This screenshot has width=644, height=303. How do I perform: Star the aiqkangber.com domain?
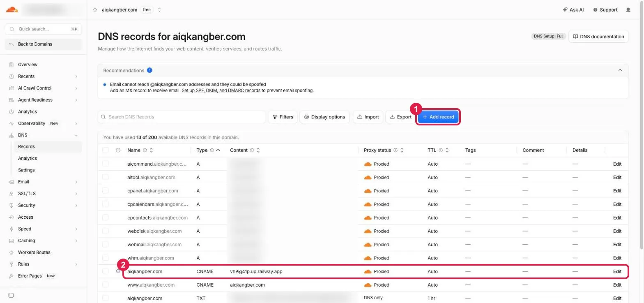95,10
